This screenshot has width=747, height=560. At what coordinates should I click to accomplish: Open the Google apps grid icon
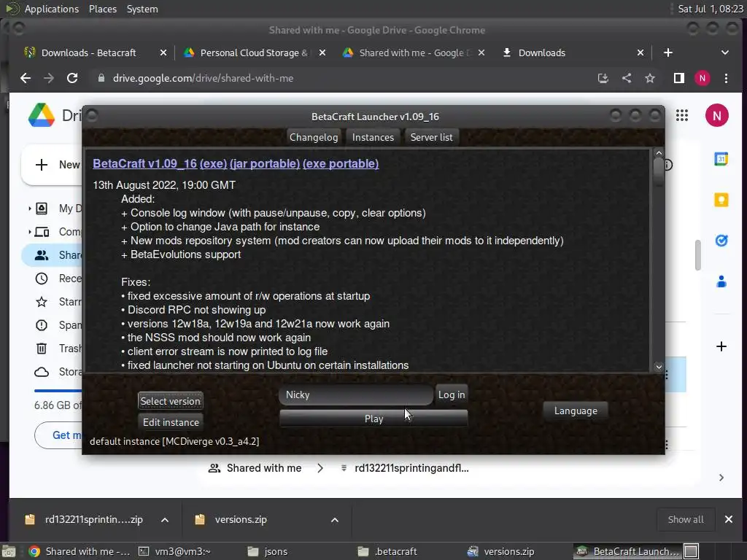click(682, 115)
